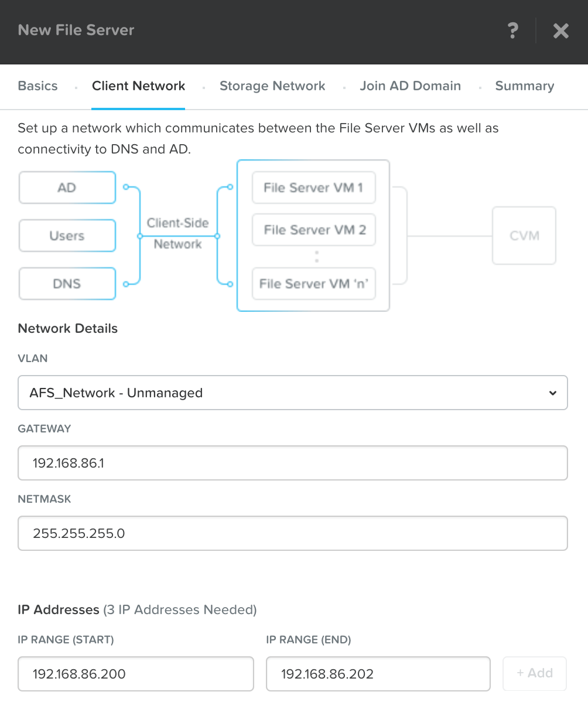Click the VLAN dropdown chevron arrow
Image resolution: width=588 pixels, height=702 pixels.
click(552, 393)
